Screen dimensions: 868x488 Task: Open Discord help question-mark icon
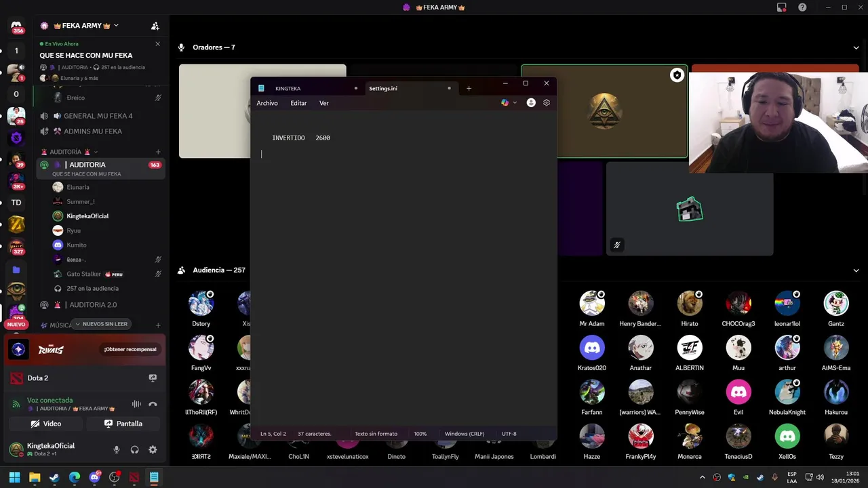802,7
